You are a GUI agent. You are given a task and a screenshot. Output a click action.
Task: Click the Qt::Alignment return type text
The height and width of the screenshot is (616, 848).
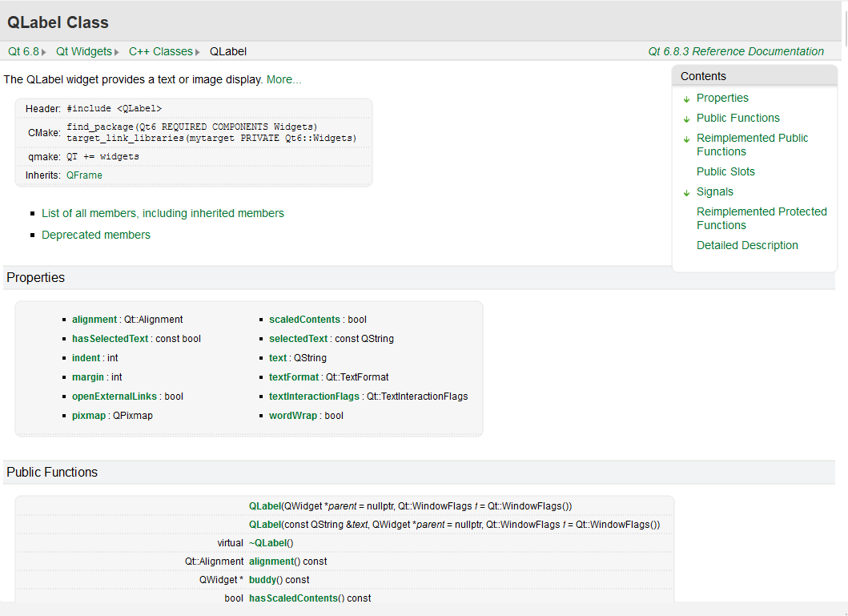(x=214, y=562)
